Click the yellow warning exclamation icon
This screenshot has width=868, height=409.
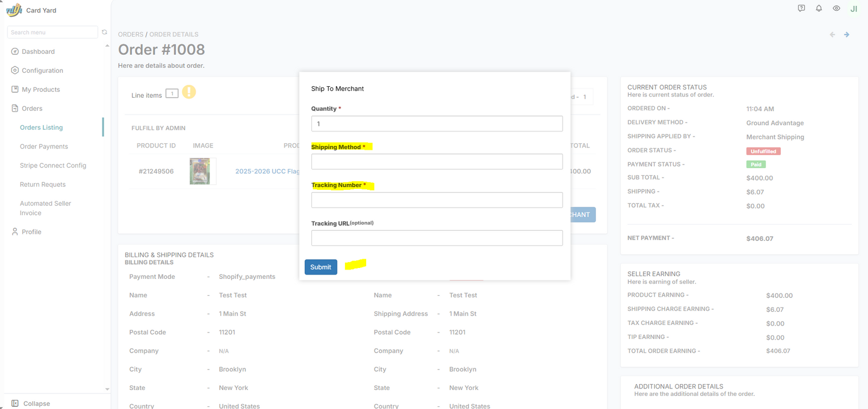click(x=189, y=92)
